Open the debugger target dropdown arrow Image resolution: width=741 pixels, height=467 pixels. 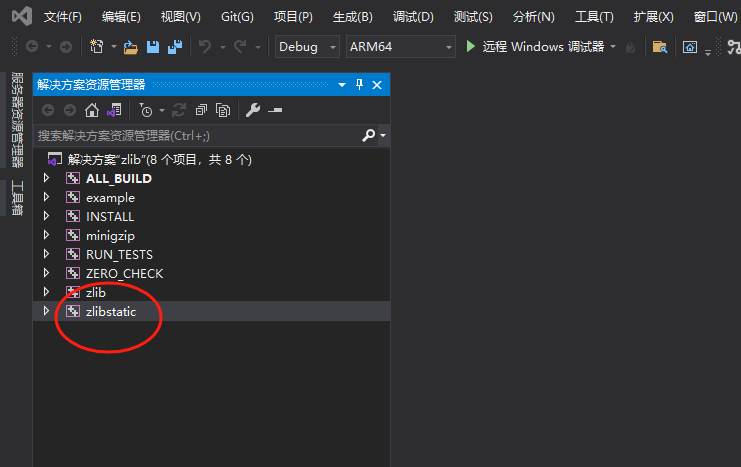[613, 47]
